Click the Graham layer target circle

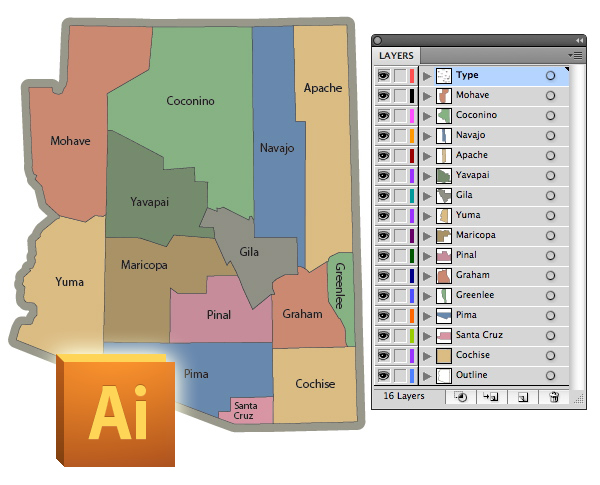550,275
